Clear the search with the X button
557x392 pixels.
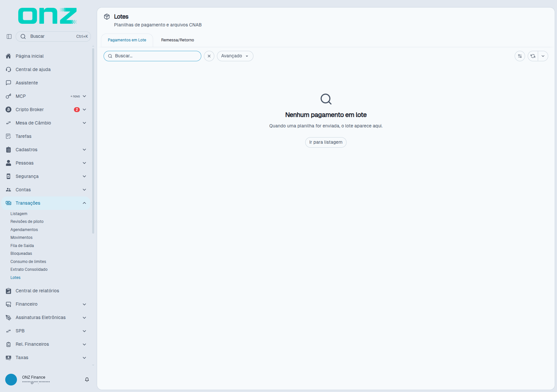[209, 56]
